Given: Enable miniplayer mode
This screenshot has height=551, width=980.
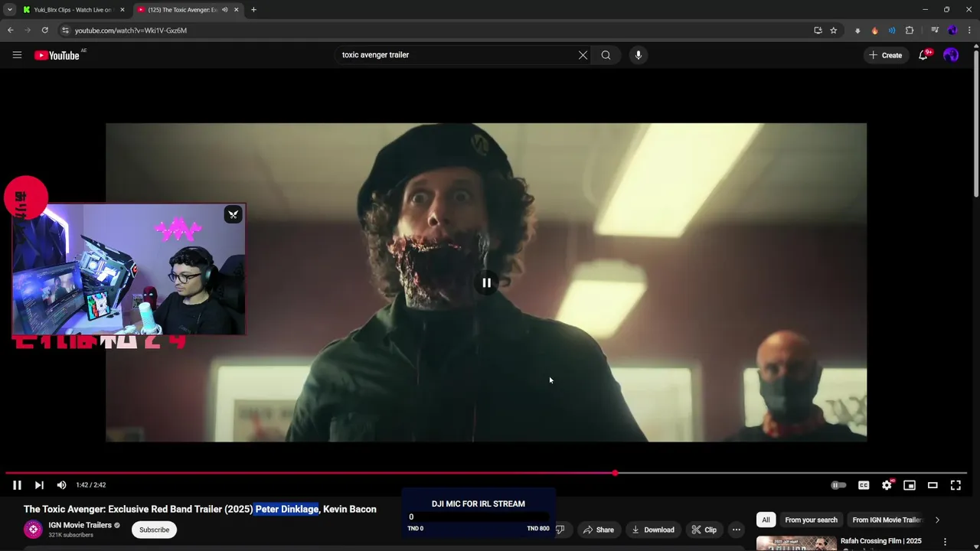Looking at the screenshot, I should click(x=910, y=485).
